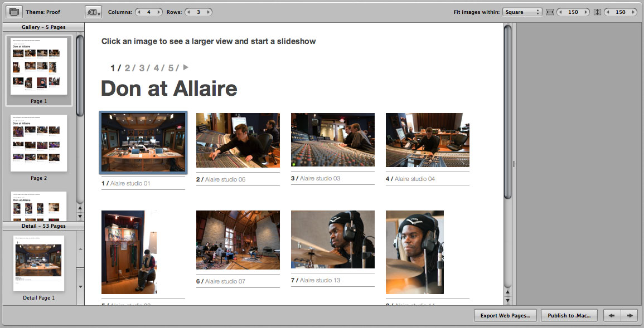Click the caption Alaire studio 07
Image resolution: width=644 pixels, height=328 pixels.
tap(225, 281)
